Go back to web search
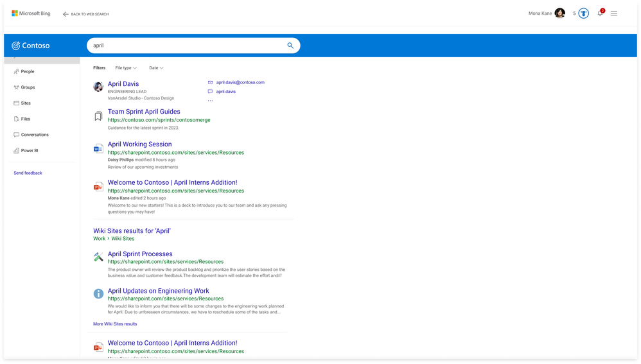 (x=86, y=14)
